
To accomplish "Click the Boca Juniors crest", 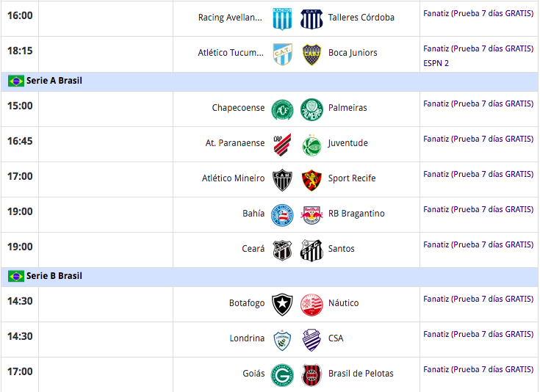I will point(312,54).
